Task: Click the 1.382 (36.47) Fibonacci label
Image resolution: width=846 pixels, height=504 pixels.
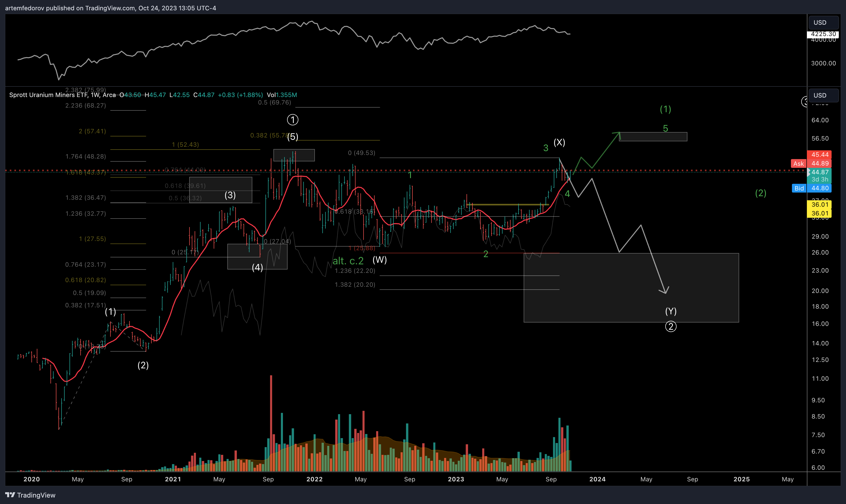Action: click(x=85, y=198)
